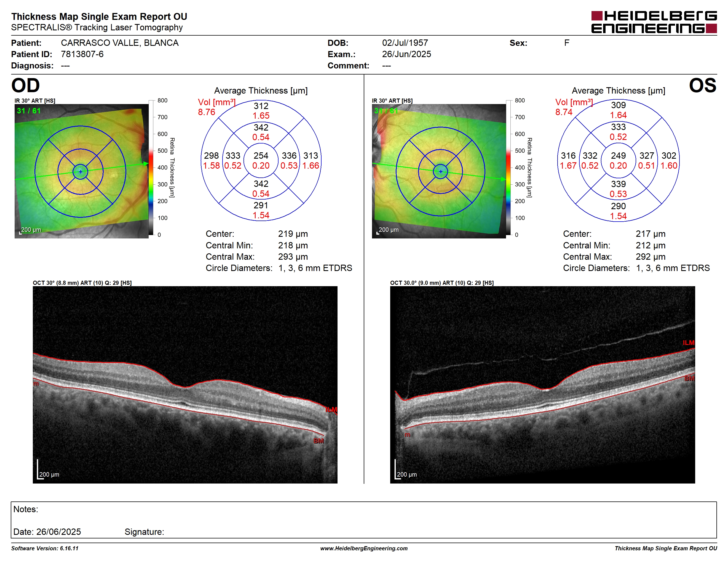Select the OS OCT B-scan image
Screen dimensions: 728x563
click(542, 384)
